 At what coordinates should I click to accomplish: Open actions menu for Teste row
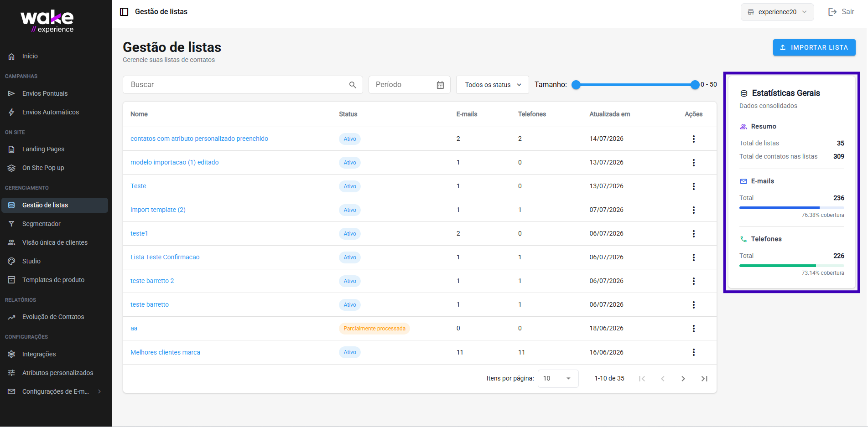[693, 186]
